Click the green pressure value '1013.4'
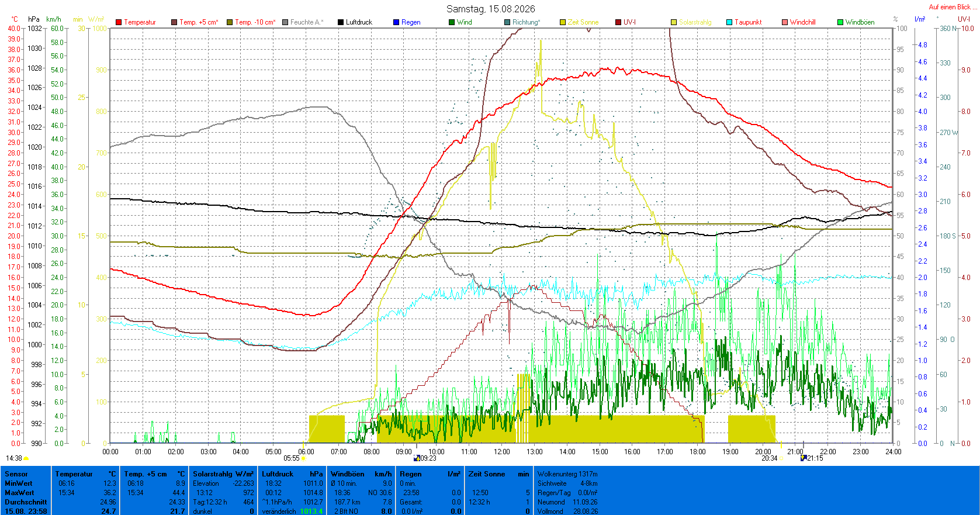 (x=311, y=511)
